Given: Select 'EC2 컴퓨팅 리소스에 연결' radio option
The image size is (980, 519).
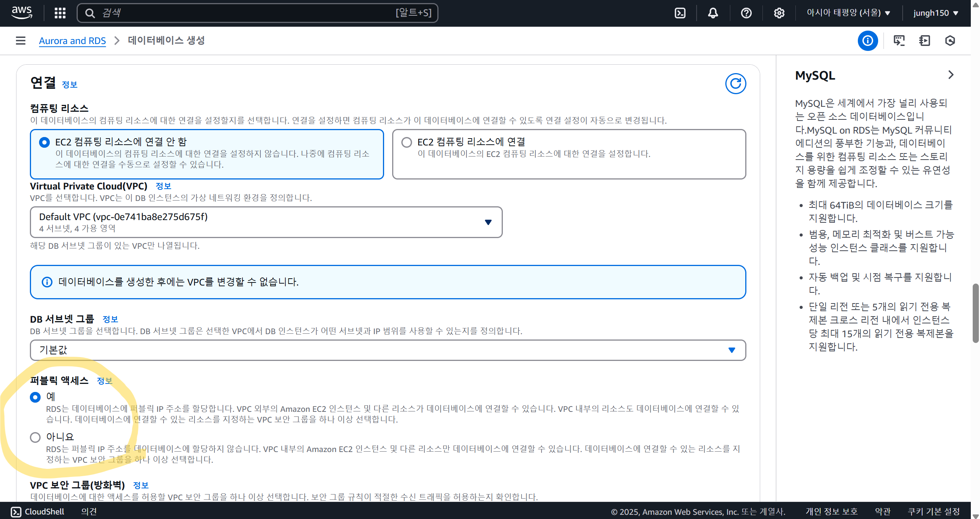Looking at the screenshot, I should pyautogui.click(x=406, y=142).
